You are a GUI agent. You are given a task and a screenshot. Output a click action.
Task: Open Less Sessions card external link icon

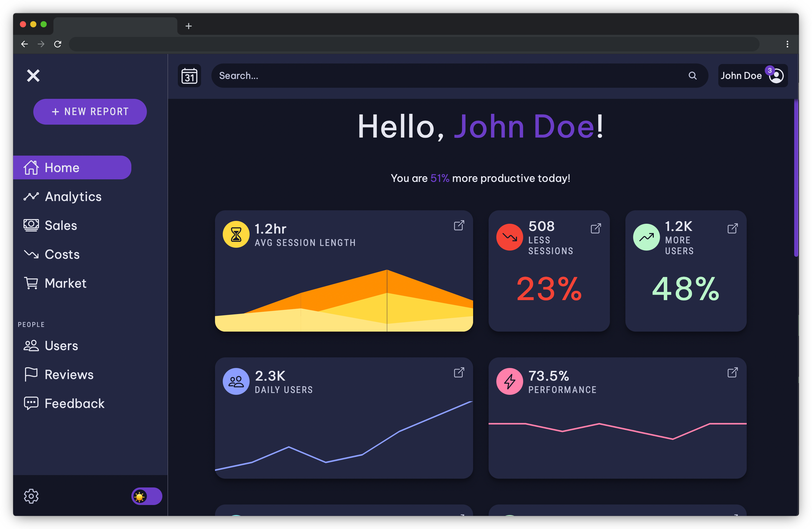point(596,228)
